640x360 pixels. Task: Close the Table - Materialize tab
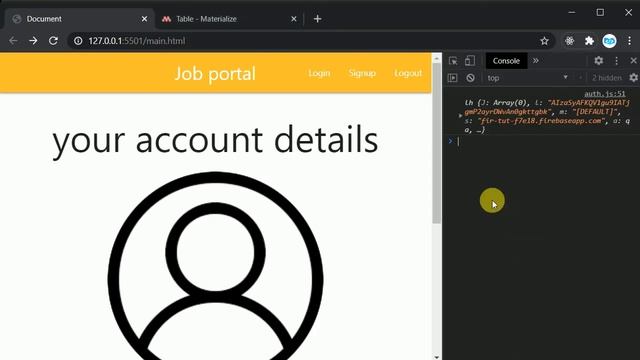pyautogui.click(x=293, y=19)
